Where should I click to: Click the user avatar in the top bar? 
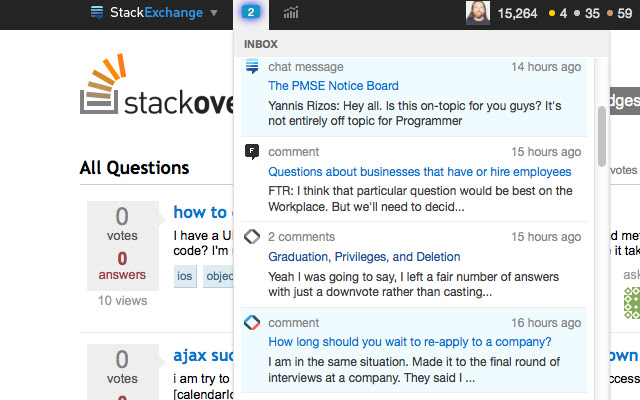[478, 13]
